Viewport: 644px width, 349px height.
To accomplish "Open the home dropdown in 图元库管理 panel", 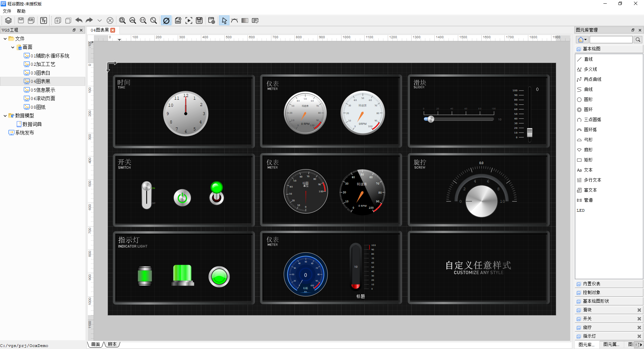I will tap(582, 40).
